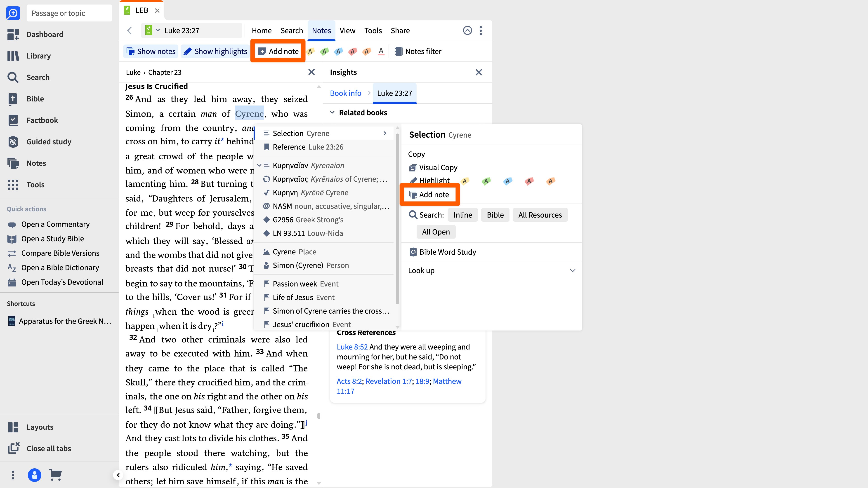Search the selection Inline
Viewport: 868px width, 488px height.
coord(462,215)
